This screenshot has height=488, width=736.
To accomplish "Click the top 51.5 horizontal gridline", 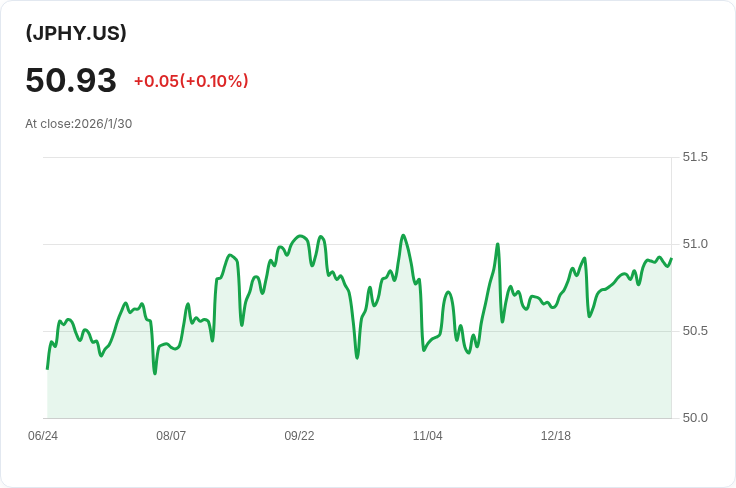I will click(x=350, y=157).
